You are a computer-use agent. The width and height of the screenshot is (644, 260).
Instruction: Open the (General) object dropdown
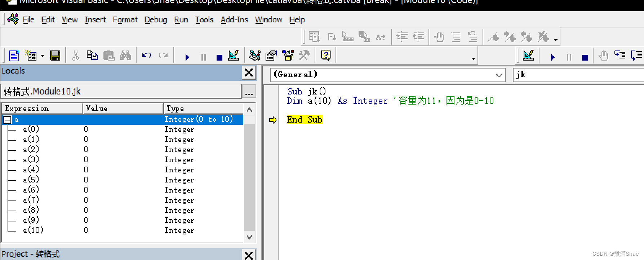[499, 75]
